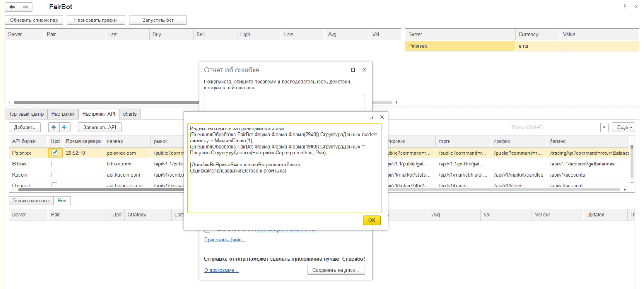Viewport: 644px width, 289px height.
Task: Switch to the Настройки tab
Action: pyautogui.click(x=63, y=114)
